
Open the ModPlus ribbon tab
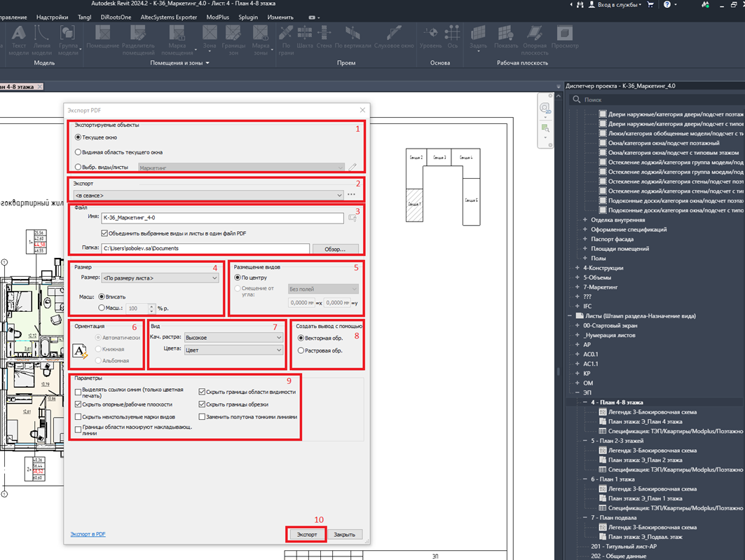[217, 17]
